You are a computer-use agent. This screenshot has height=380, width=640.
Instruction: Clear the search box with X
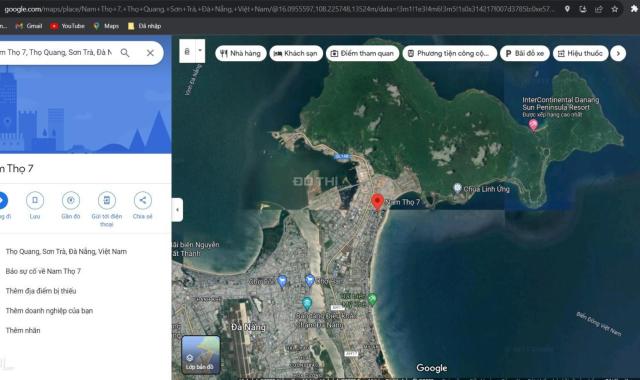[150, 53]
